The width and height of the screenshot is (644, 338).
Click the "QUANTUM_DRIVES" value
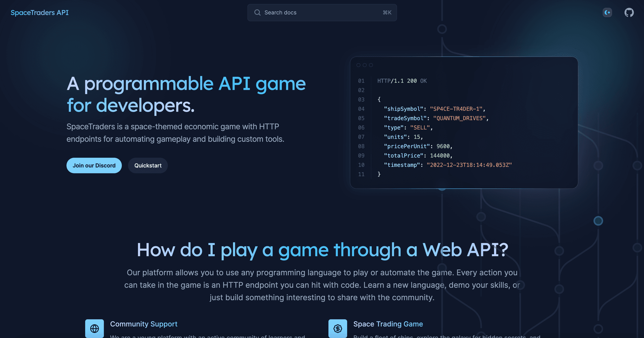[x=459, y=118]
